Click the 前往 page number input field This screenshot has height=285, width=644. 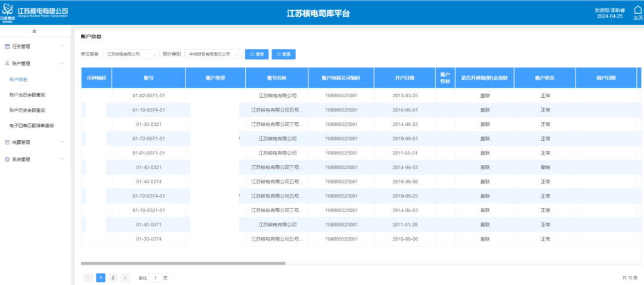click(x=154, y=278)
